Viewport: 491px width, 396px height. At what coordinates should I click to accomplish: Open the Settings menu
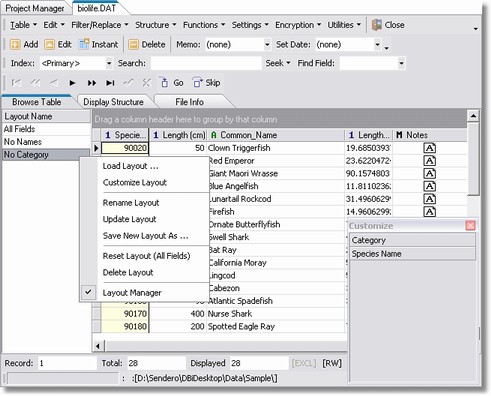coord(250,25)
